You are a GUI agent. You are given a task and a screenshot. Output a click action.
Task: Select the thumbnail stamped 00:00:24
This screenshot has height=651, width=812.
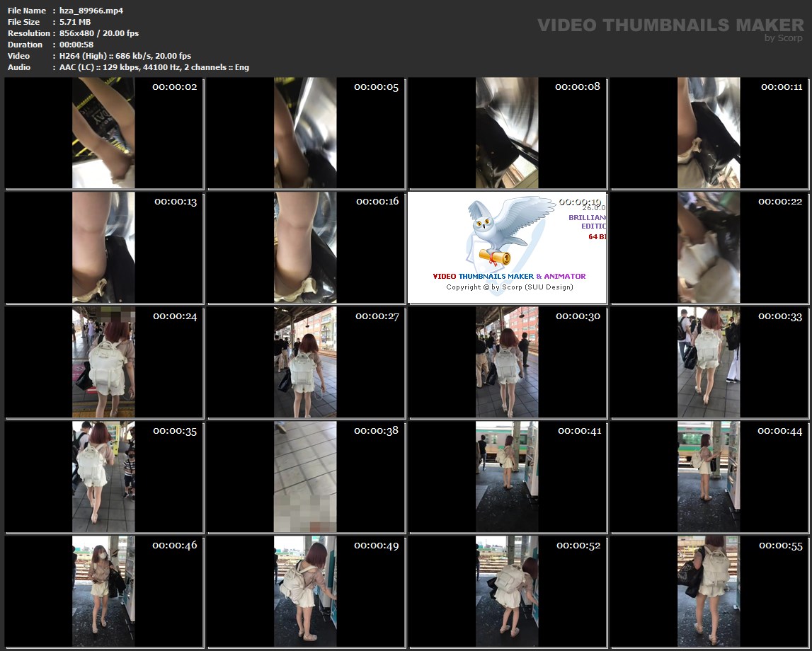(x=103, y=362)
